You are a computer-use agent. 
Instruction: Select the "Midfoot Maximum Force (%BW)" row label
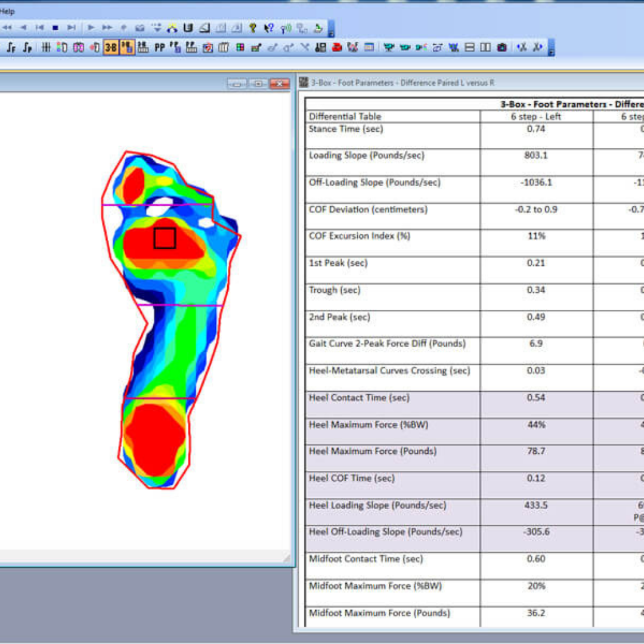pos(376,586)
